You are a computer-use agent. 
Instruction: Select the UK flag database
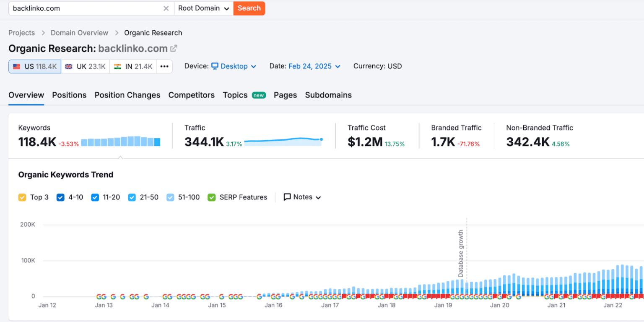(x=69, y=66)
